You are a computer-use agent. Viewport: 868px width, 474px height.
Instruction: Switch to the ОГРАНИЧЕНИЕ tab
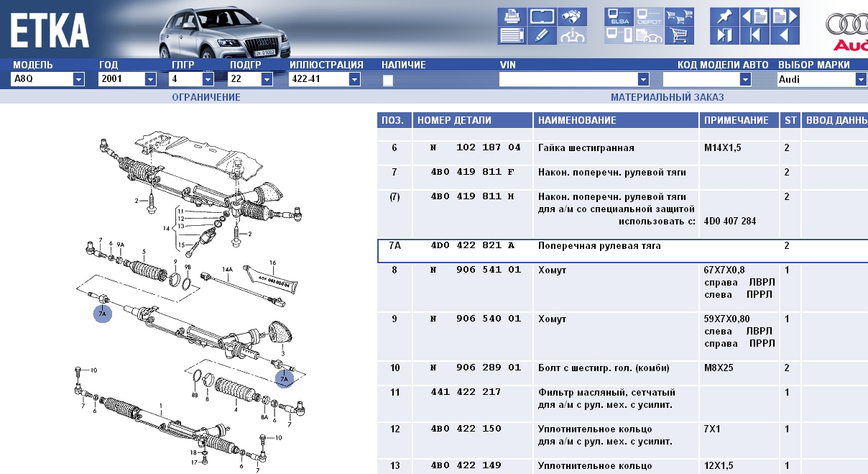[206, 97]
